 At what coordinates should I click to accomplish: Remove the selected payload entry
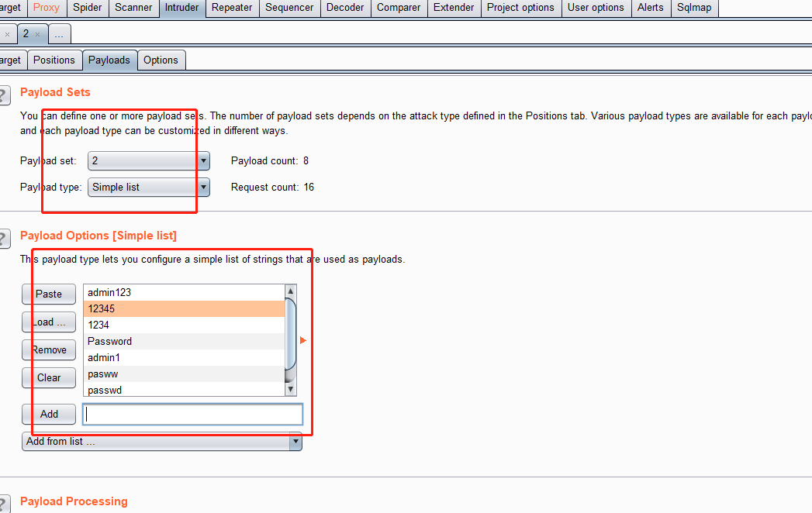[x=49, y=350]
